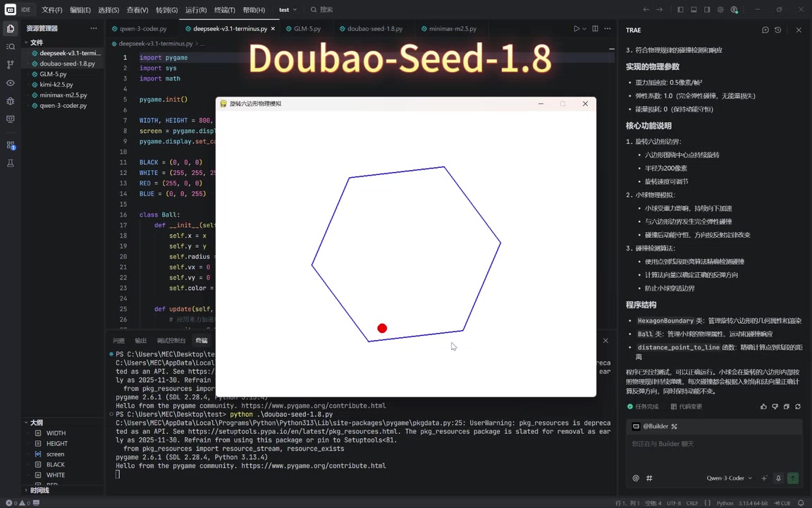Switch to the doubao-seed-1.8.py tab

374,28
